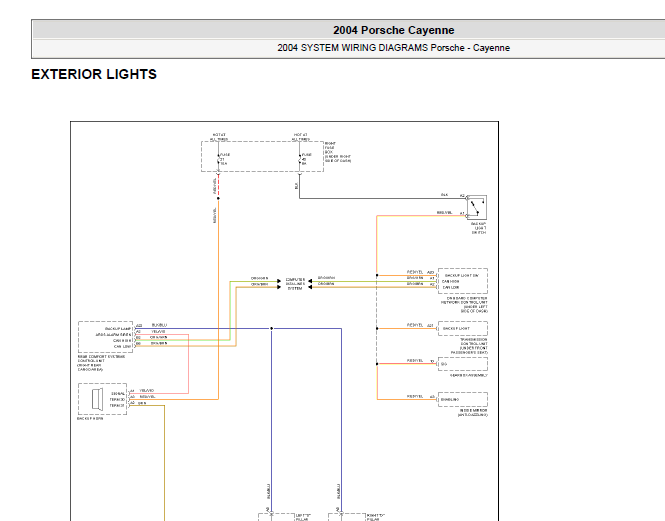Image resolution: width=665 pixels, height=521 pixels.
Task: Click the splice dot on the blue BLK/BLU wire
Action: point(271,328)
